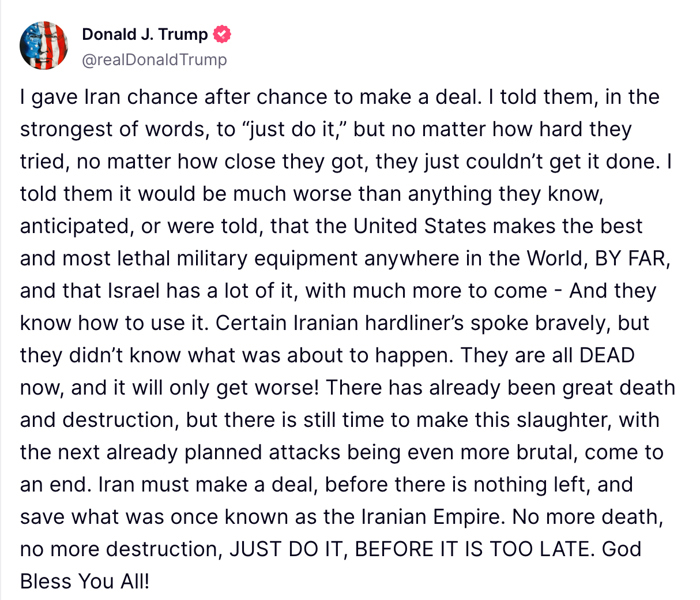Viewport: 700px width, 600px height.
Task: Open the profile picture avatar
Action: [44, 46]
